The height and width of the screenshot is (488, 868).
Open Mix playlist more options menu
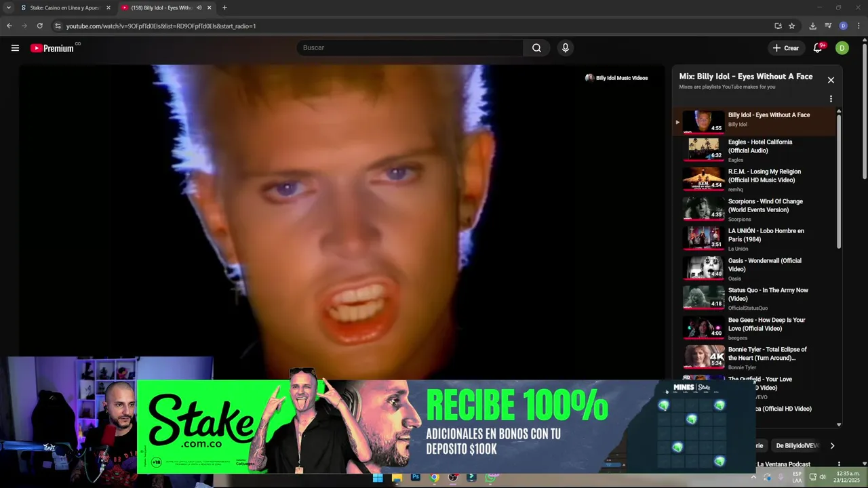coord(831,99)
